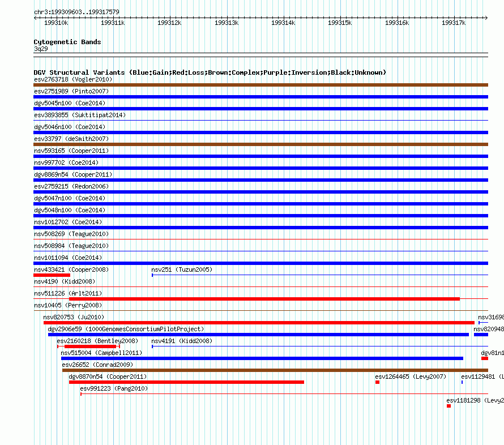
Task: Click the esv2759215 (Redon2006) label
Action: pos(71,186)
